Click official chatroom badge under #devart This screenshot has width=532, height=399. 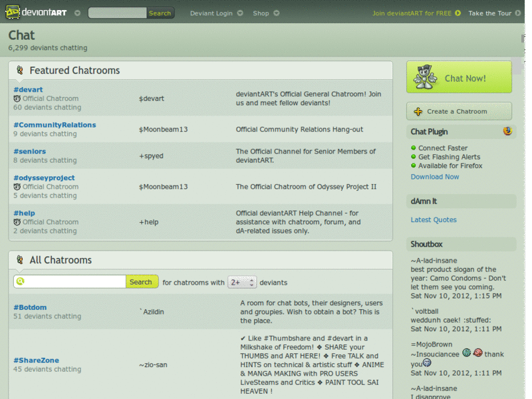[17, 98]
